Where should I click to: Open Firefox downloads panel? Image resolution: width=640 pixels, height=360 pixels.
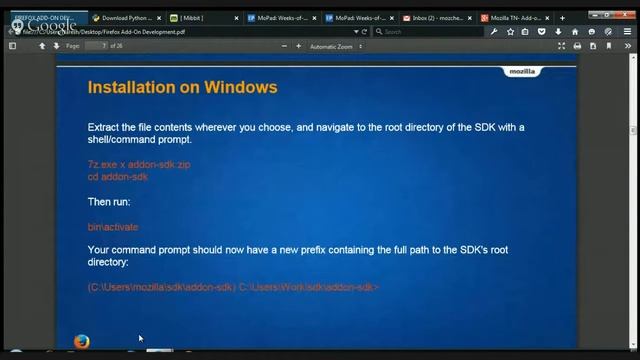tap(558, 31)
